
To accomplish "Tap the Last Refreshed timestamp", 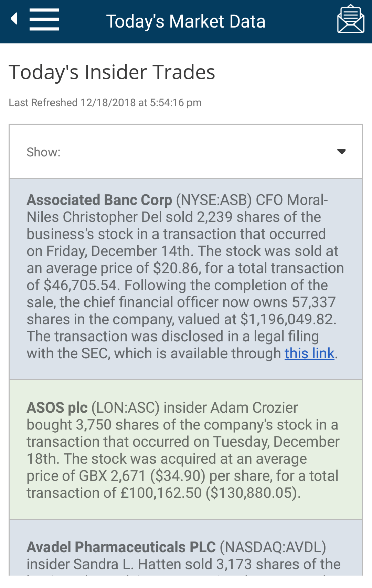I will point(105,103).
